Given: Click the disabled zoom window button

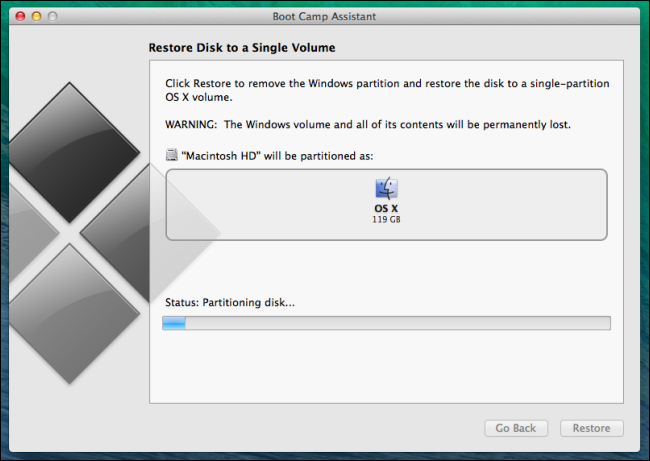Looking at the screenshot, I should tap(52, 16).
